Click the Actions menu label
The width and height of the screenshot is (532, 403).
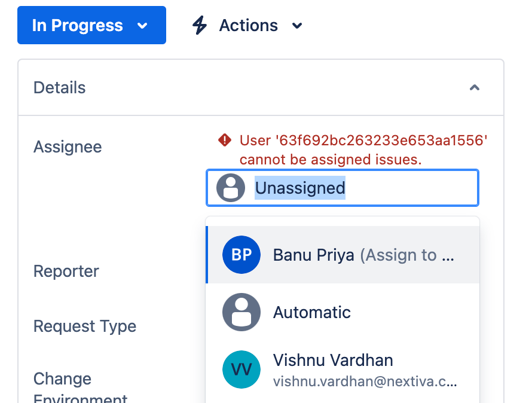click(248, 26)
